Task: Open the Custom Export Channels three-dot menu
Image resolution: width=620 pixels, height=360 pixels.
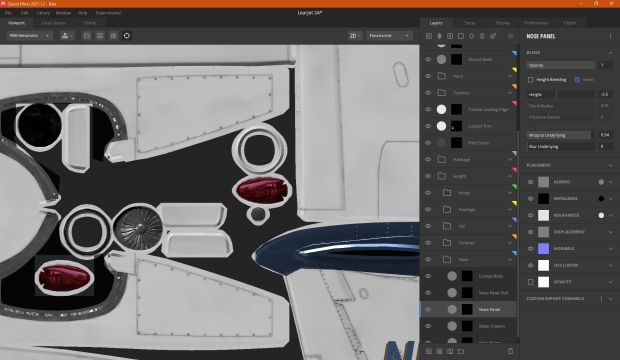Action: pyautogui.click(x=601, y=299)
